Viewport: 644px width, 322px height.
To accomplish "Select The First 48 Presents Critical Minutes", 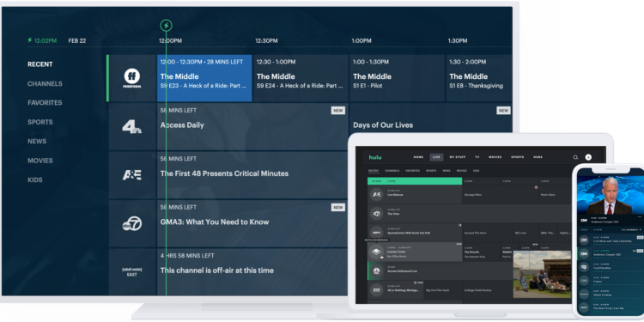I will pos(252,175).
